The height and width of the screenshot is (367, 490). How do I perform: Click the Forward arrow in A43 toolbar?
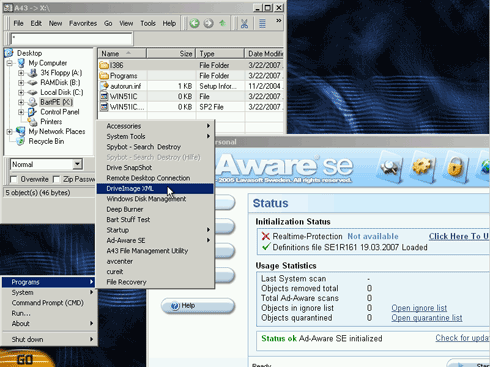click(x=208, y=23)
